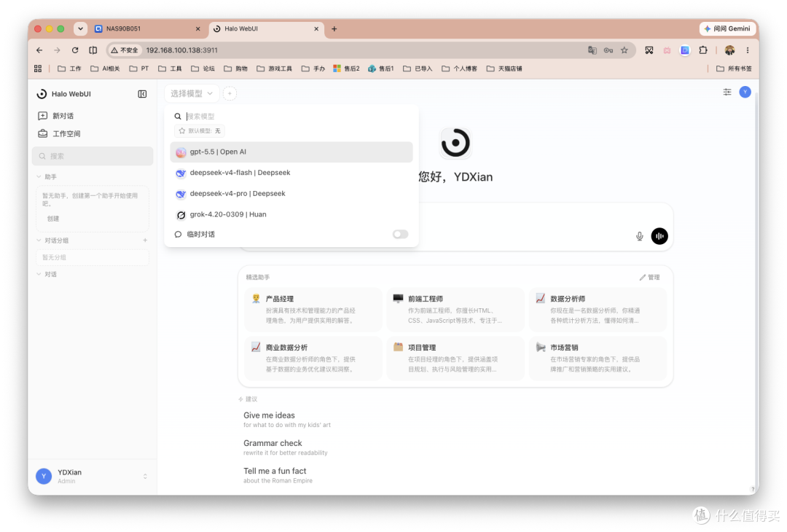Start voice mode with the waveform button
This screenshot has width=787, height=532.
[659, 236]
